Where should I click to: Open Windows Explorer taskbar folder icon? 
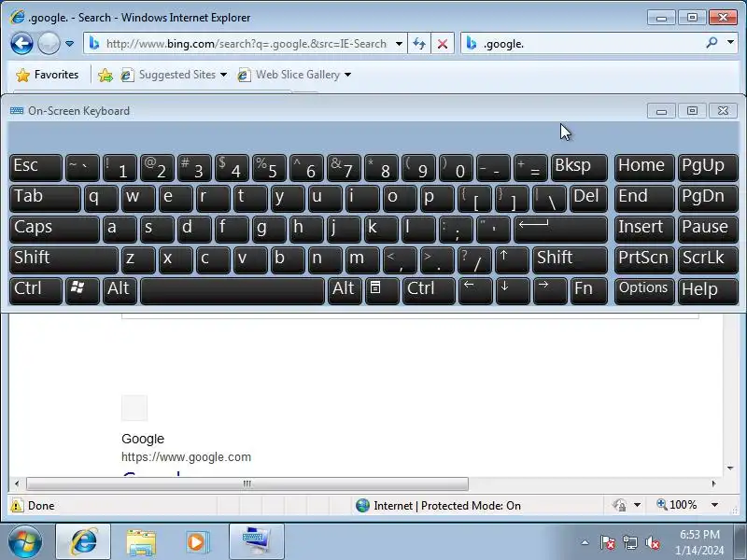[141, 542]
